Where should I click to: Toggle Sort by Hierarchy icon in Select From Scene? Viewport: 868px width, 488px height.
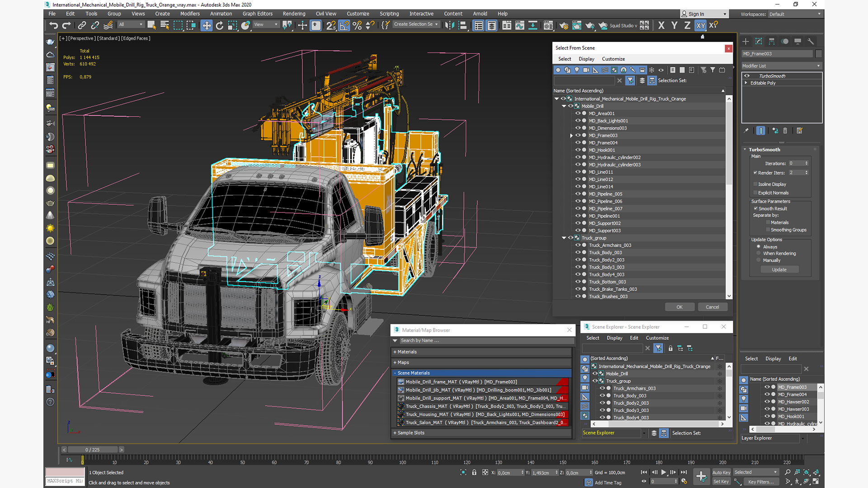pos(652,80)
